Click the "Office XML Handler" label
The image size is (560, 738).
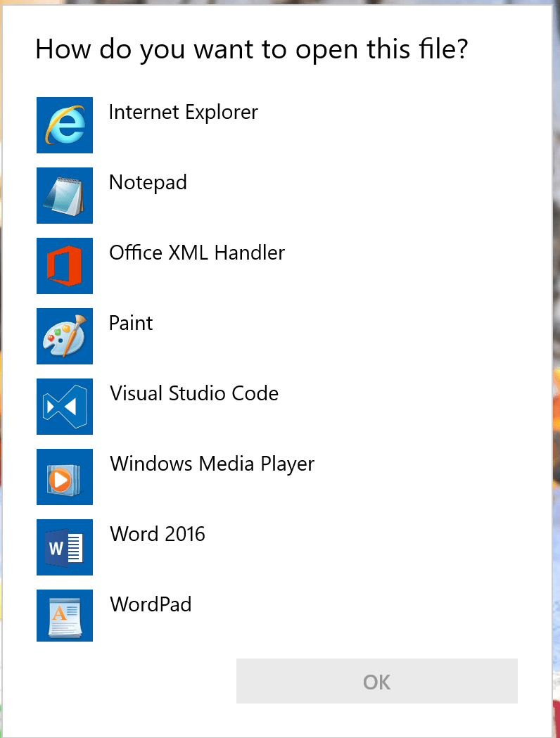click(x=197, y=253)
